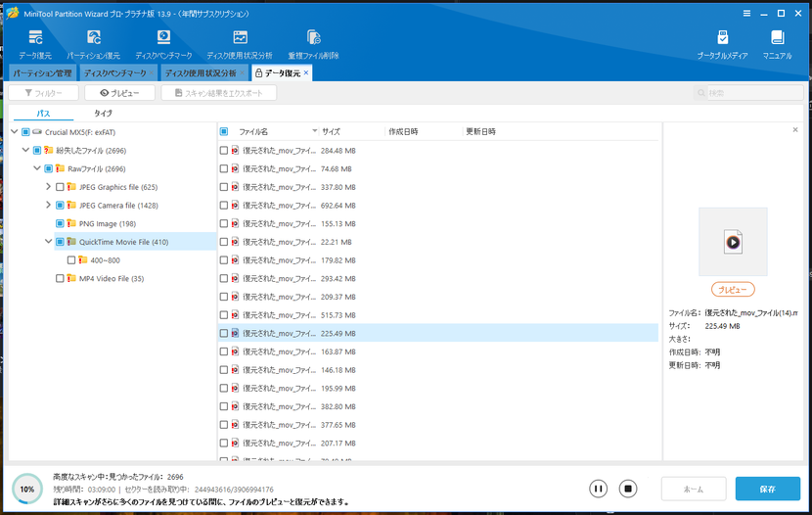Click the mov icon of 284.48 MB file

click(235, 150)
